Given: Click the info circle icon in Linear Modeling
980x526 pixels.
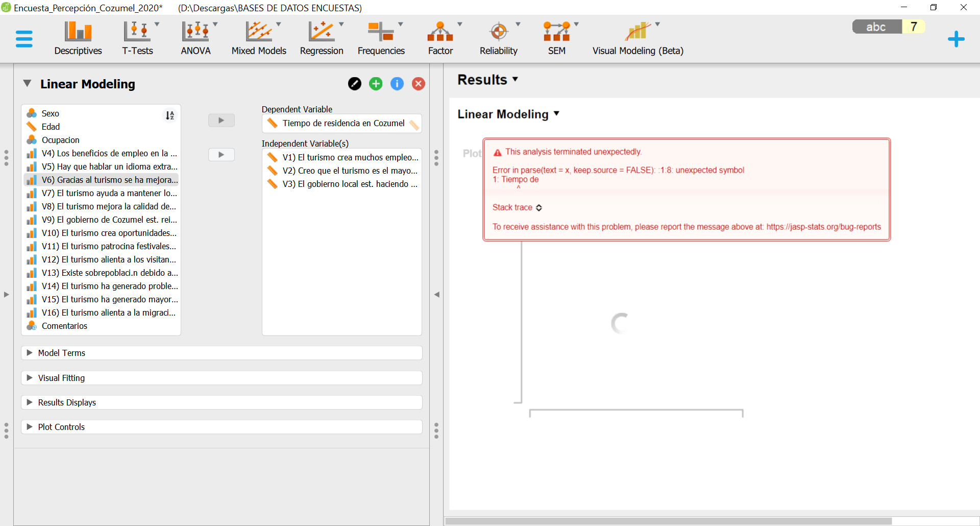Looking at the screenshot, I should point(397,83).
